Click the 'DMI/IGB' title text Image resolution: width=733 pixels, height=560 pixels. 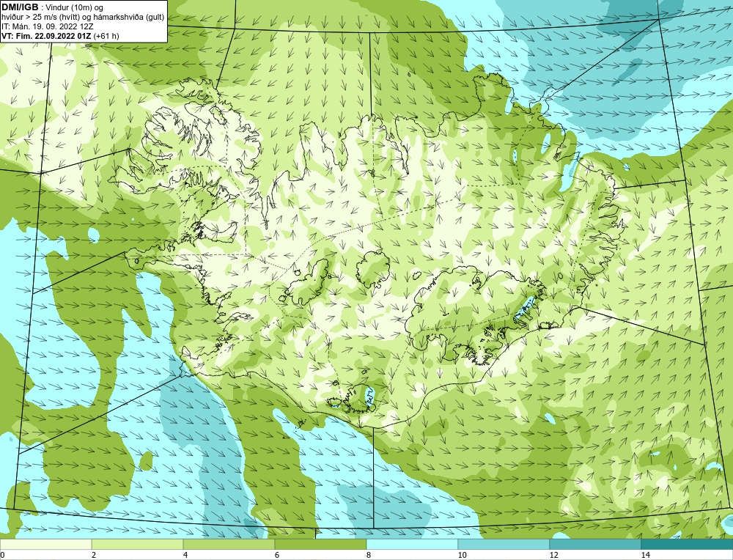point(20,7)
